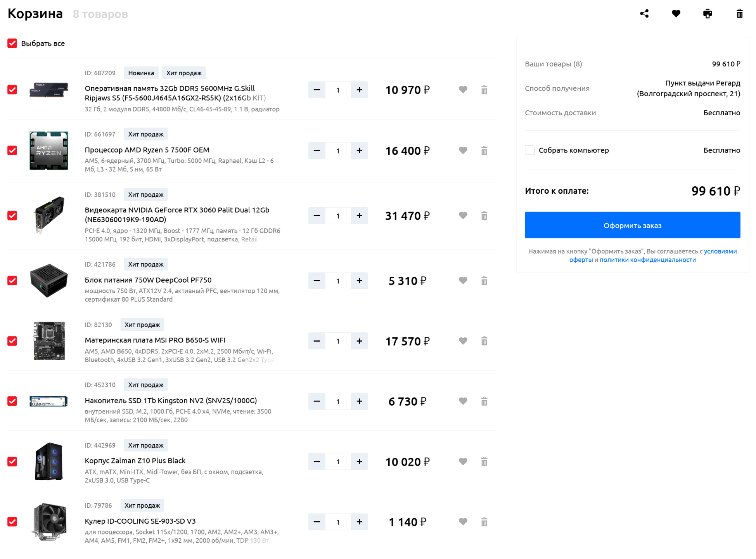The height and width of the screenshot is (559, 756).
Task: Increase quantity of Kingston NV2 SSD
Action: pyautogui.click(x=359, y=401)
